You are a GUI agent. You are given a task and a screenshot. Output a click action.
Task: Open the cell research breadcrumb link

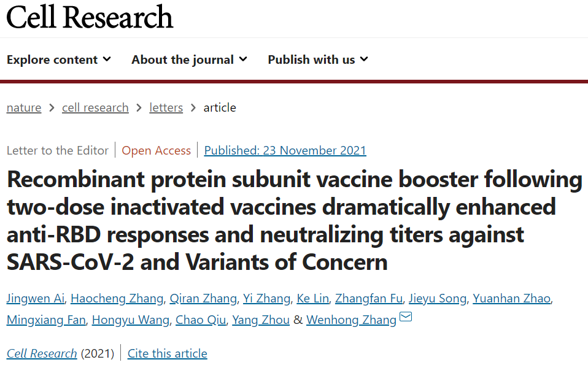click(x=95, y=107)
